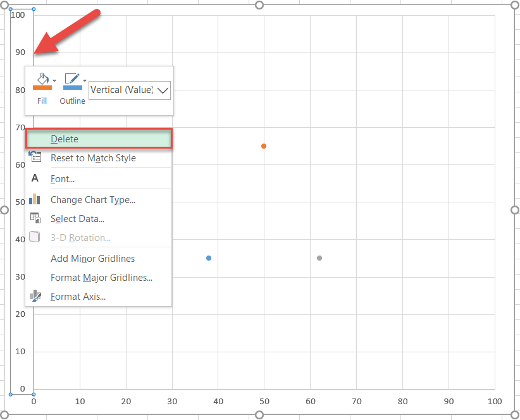This screenshot has width=520, height=420.
Task: Expand the Vertical (Value) element selector
Action: pos(163,90)
